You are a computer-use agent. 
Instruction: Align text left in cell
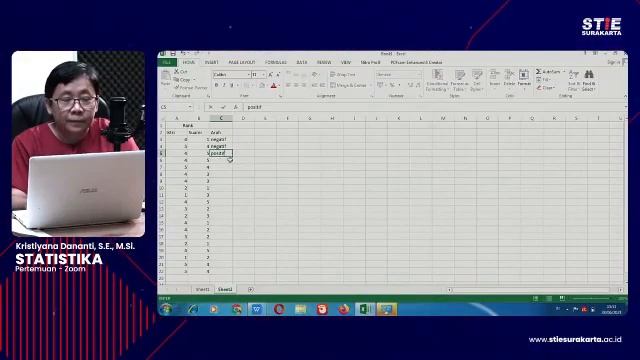point(288,85)
